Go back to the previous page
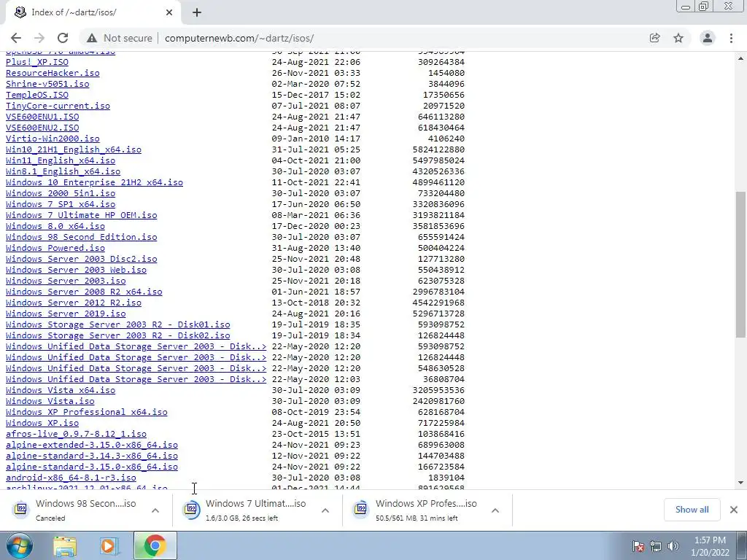This screenshot has width=747, height=560. (x=16, y=38)
